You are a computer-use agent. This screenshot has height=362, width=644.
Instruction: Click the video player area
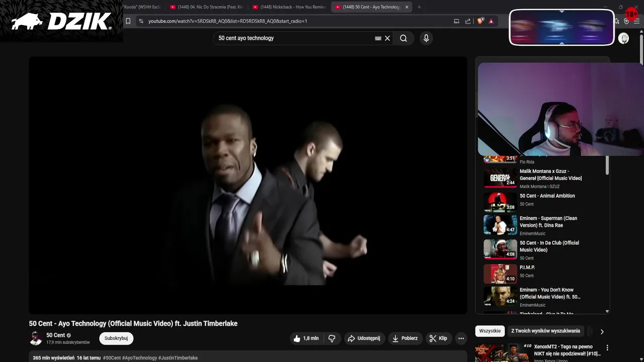[248, 185]
